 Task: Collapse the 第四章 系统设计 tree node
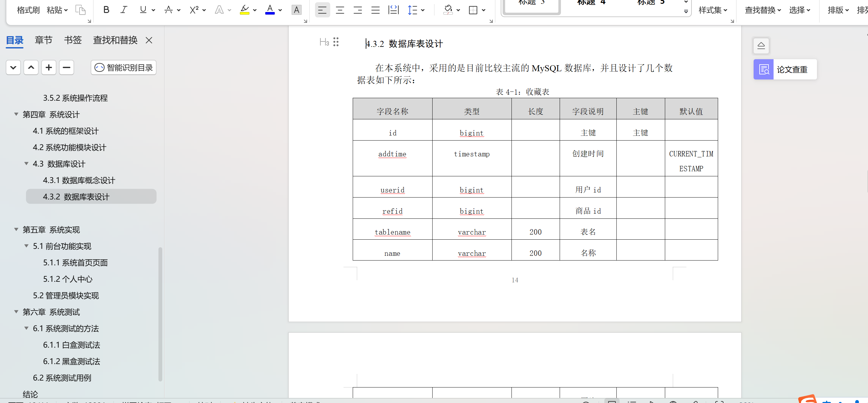coord(16,115)
